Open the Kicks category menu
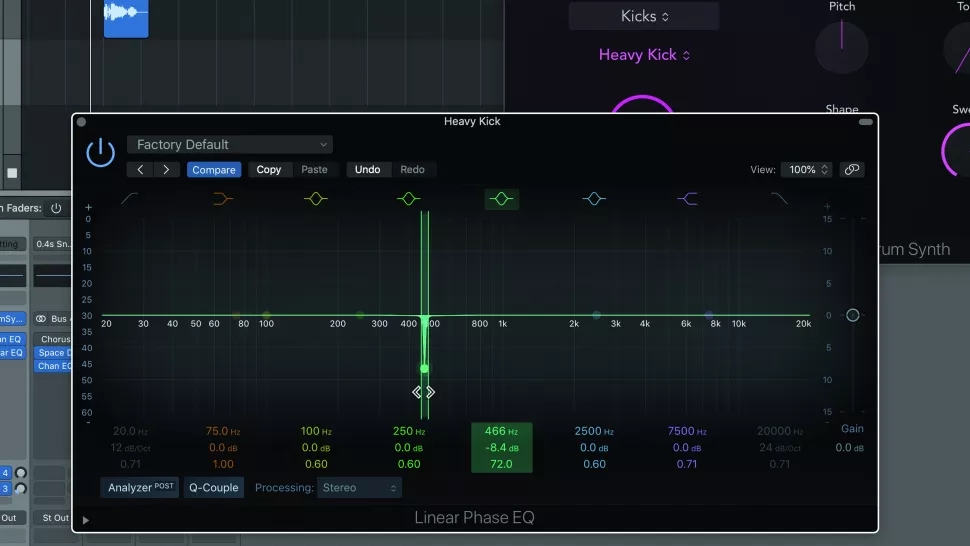This screenshot has height=546, width=970. 644,16
